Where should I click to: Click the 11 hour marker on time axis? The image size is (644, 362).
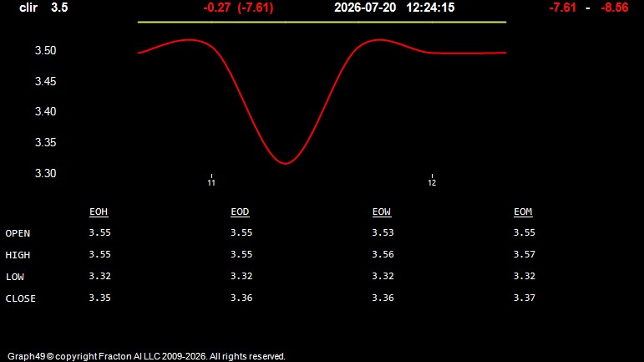tap(211, 182)
